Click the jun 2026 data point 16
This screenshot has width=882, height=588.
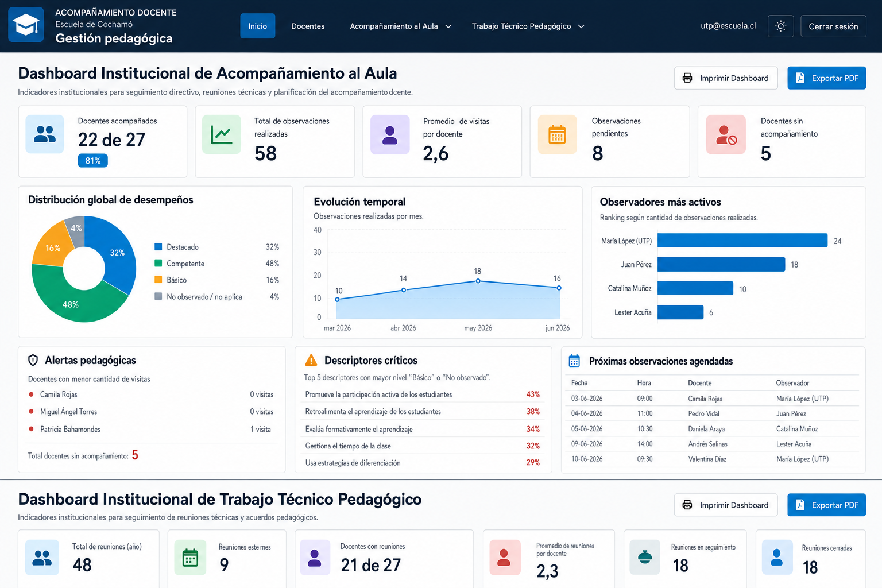pos(559,288)
